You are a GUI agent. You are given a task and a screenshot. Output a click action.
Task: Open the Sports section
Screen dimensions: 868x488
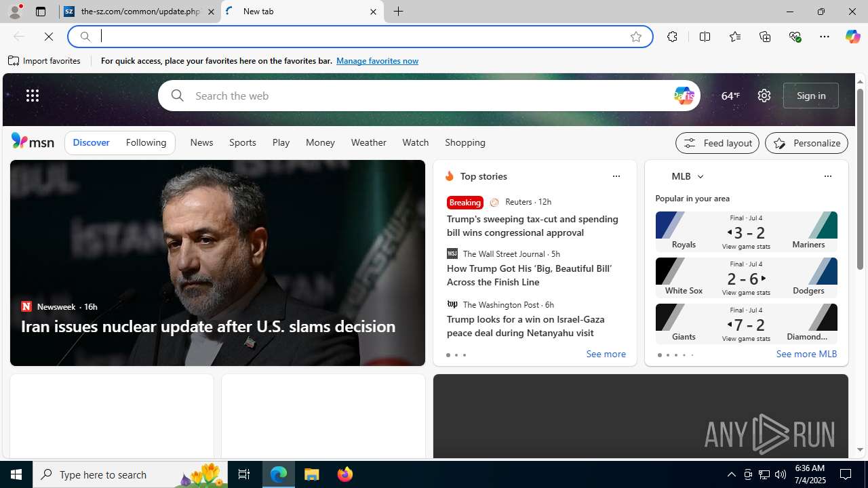tap(242, 142)
